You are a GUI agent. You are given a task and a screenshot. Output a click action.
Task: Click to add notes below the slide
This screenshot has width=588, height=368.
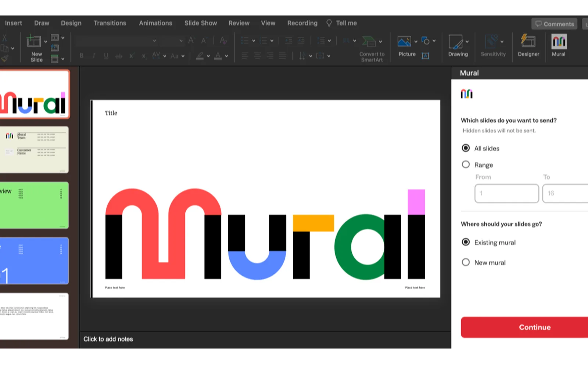tap(108, 339)
